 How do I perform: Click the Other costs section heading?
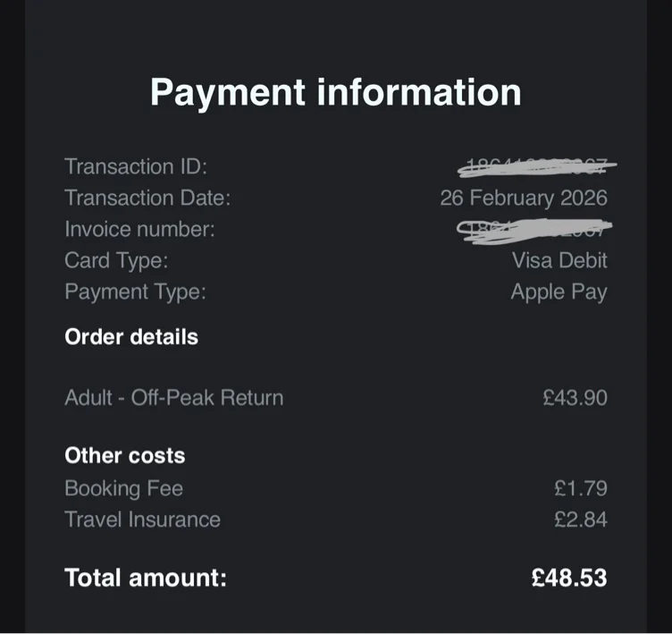[124, 455]
